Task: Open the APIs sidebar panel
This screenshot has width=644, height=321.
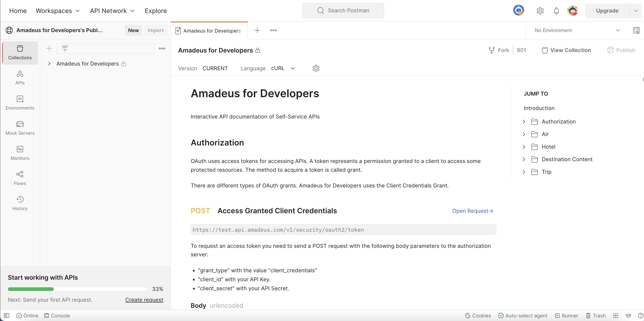Action: click(20, 78)
